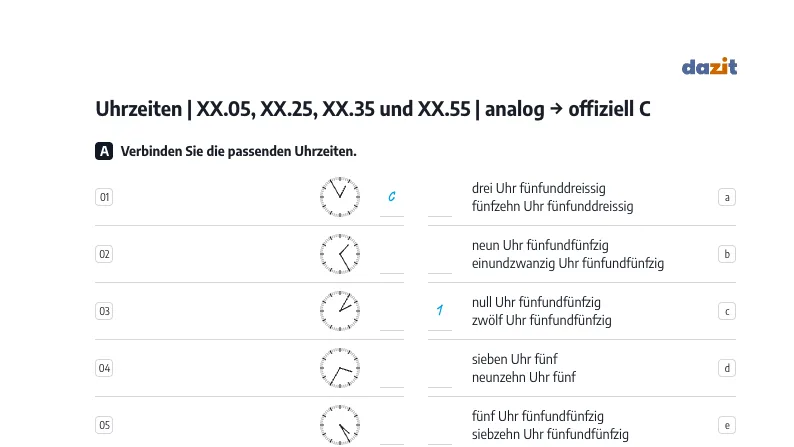Click the dazit logo
The image size is (794, 447).
coord(709,66)
